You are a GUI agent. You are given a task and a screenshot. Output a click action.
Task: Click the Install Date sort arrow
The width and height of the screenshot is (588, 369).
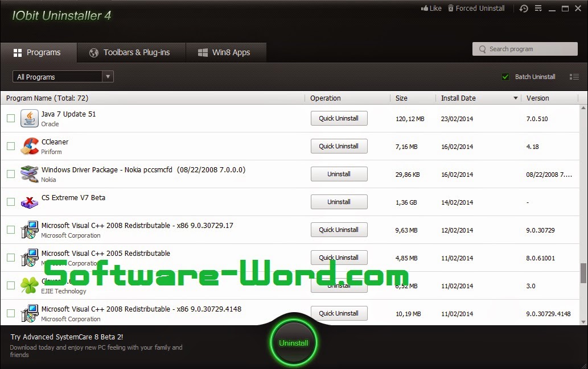516,98
